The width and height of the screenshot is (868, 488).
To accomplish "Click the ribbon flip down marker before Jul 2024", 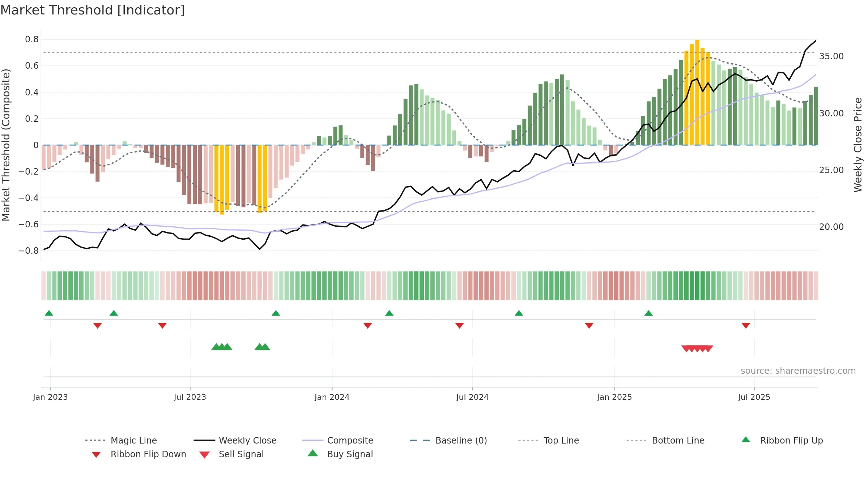I will coord(459,326).
